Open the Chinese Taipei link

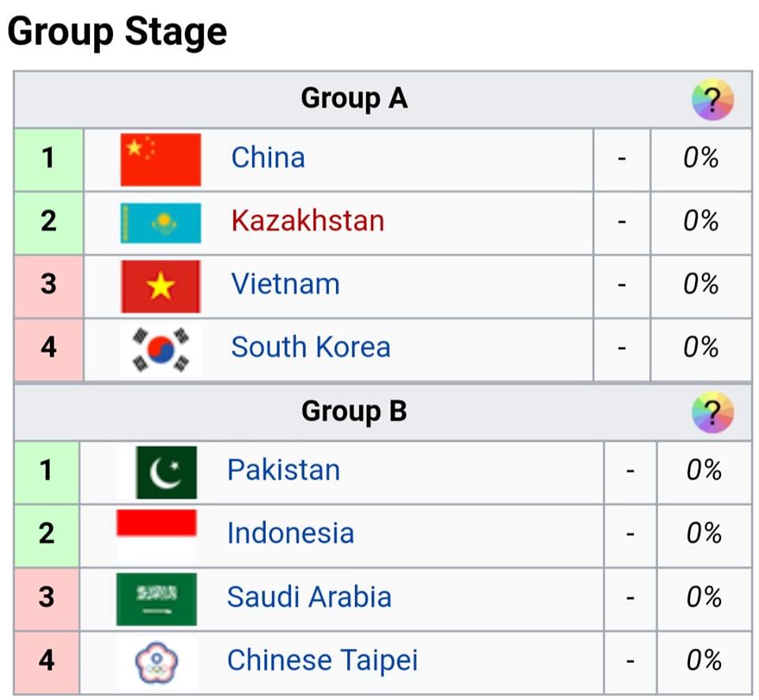tap(323, 660)
